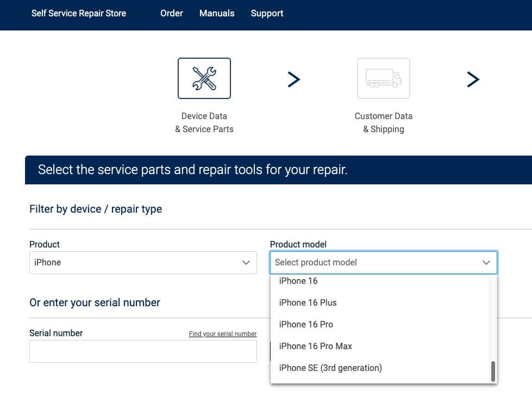Choose iPhone 16 Plus option
This screenshot has height=415, width=532.
pos(380,302)
